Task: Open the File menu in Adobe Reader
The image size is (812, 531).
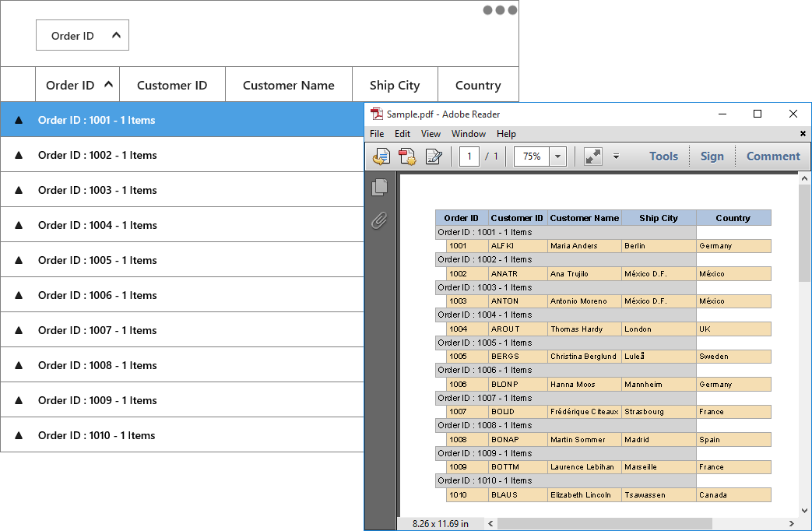Action: [377, 134]
